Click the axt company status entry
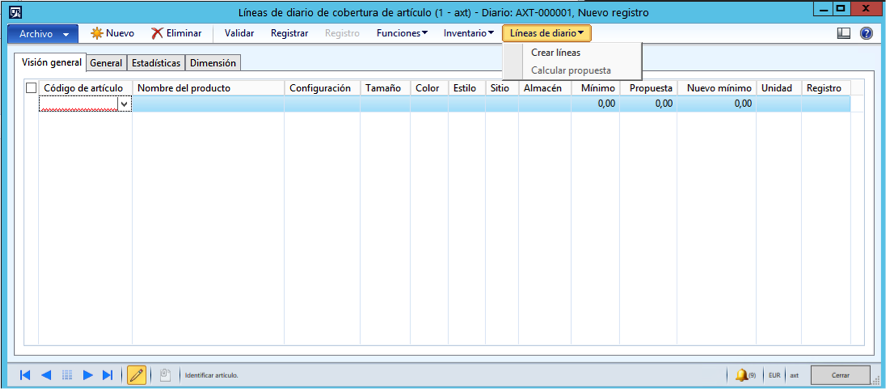 [794, 375]
